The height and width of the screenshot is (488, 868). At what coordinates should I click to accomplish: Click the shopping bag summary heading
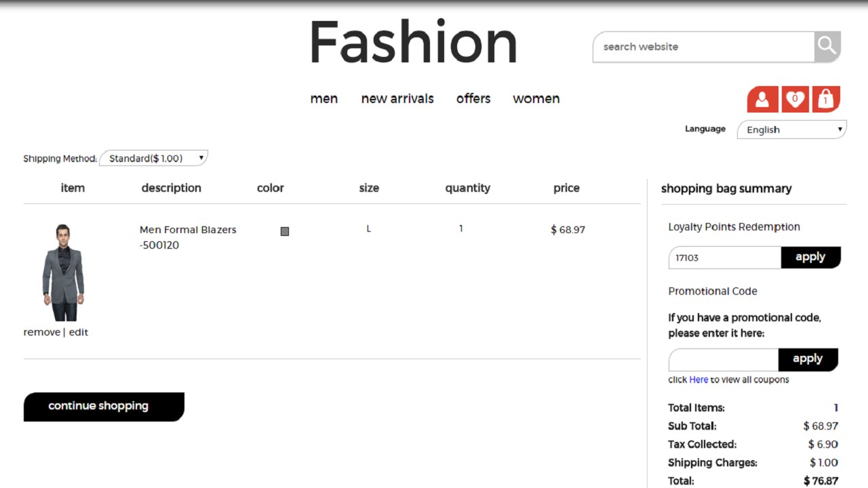726,188
